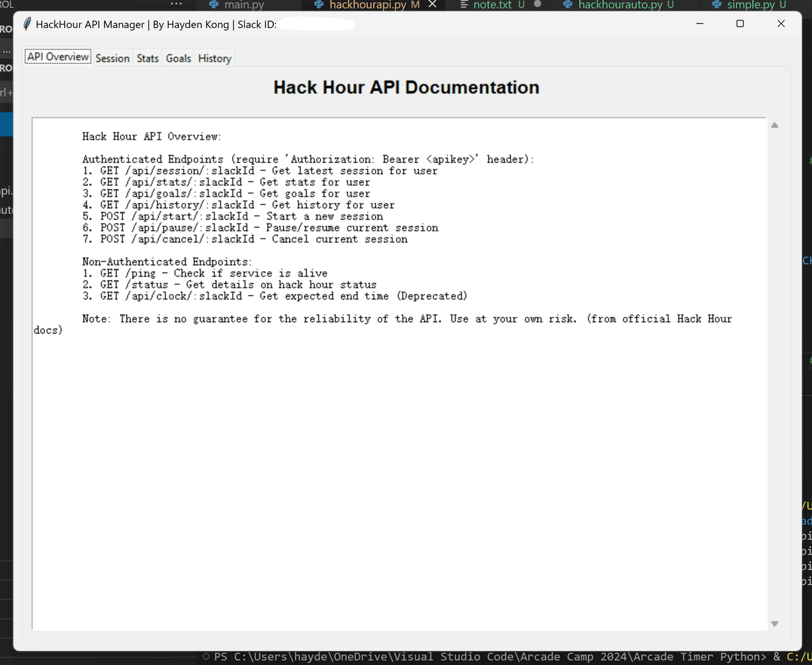Click the scroll up arrow of documentation pane

pyautogui.click(x=775, y=126)
